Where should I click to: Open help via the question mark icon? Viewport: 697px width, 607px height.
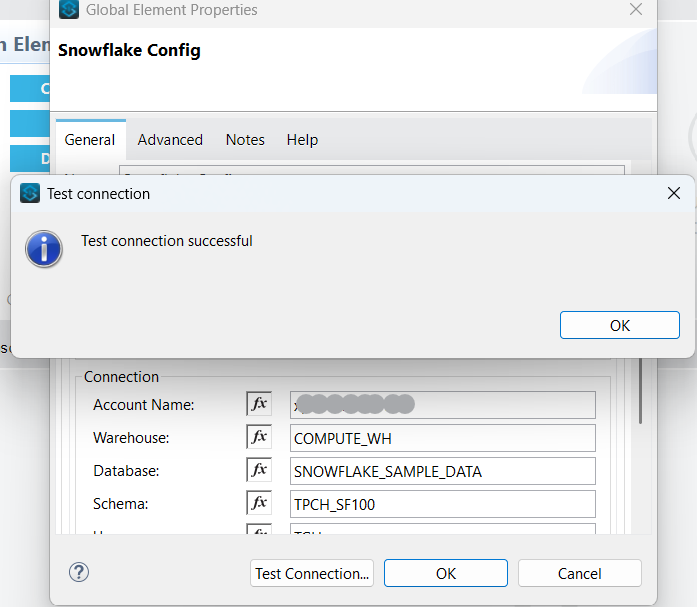80,572
